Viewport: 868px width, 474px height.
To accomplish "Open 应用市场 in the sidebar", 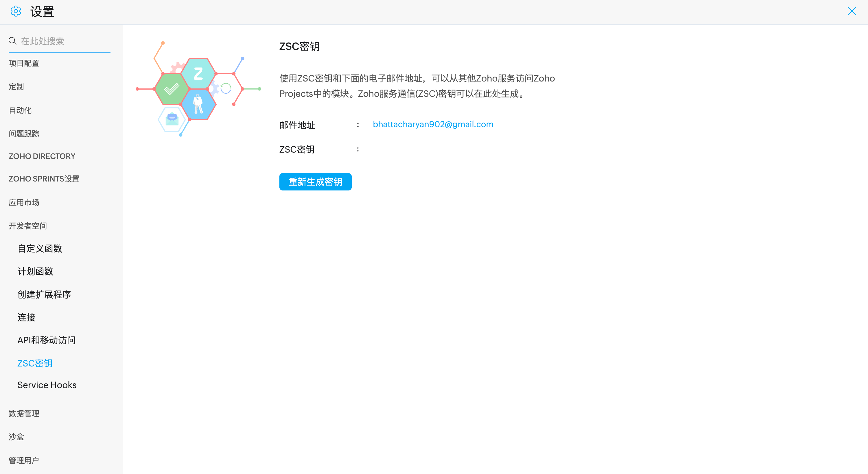I will [x=24, y=202].
